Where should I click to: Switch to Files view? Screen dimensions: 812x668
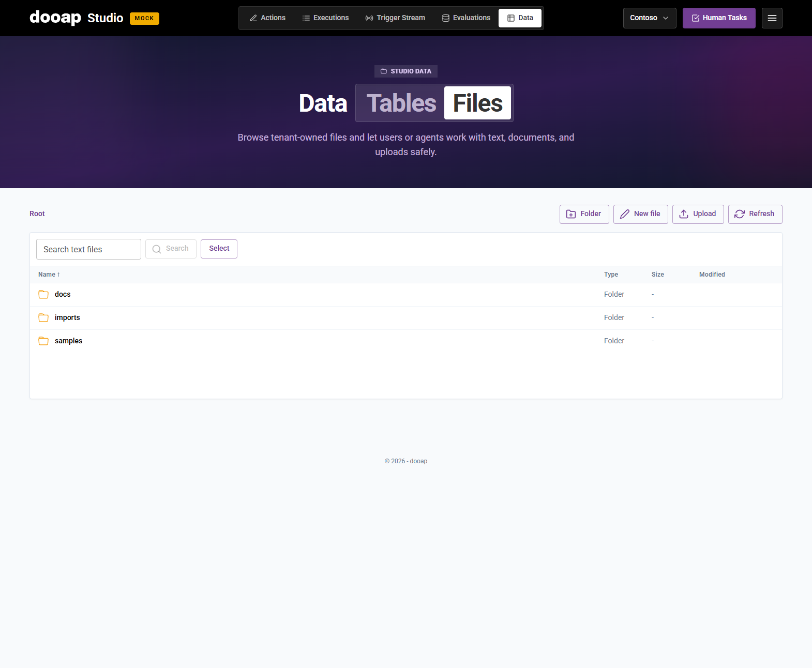[x=477, y=103]
